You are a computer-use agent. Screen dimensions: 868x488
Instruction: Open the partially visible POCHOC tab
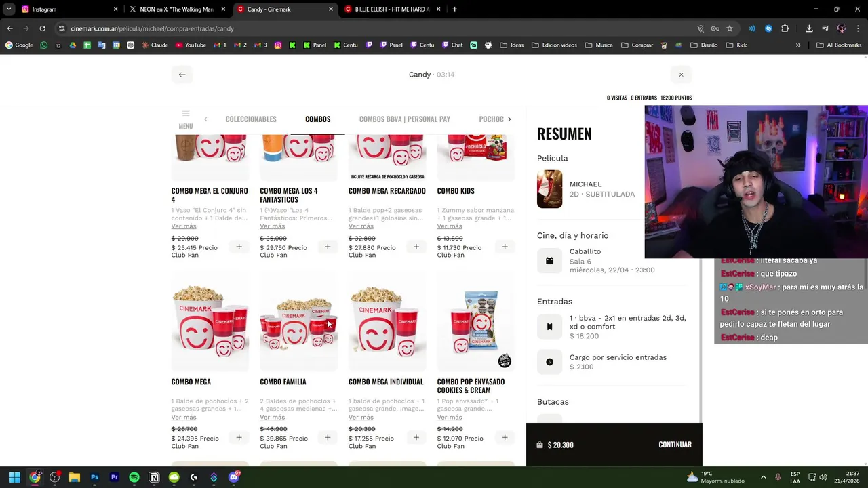tap(491, 119)
